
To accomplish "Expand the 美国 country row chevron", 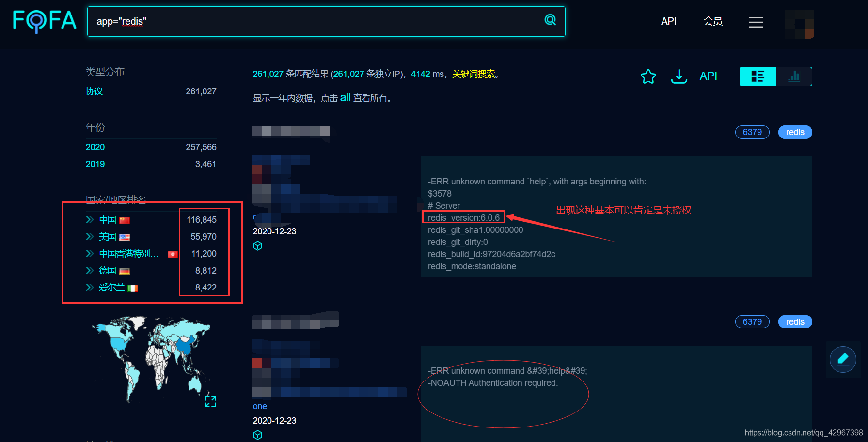I will click(90, 237).
